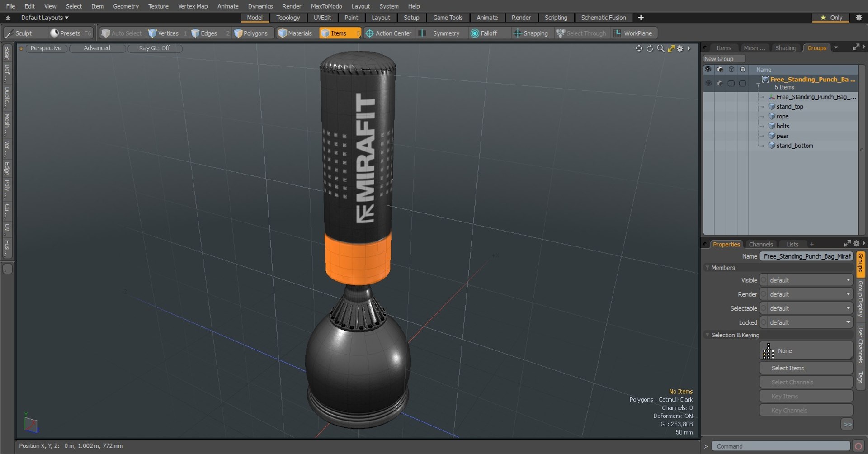The height and width of the screenshot is (454, 868).
Task: Toggle Auto Select
Action: click(122, 33)
